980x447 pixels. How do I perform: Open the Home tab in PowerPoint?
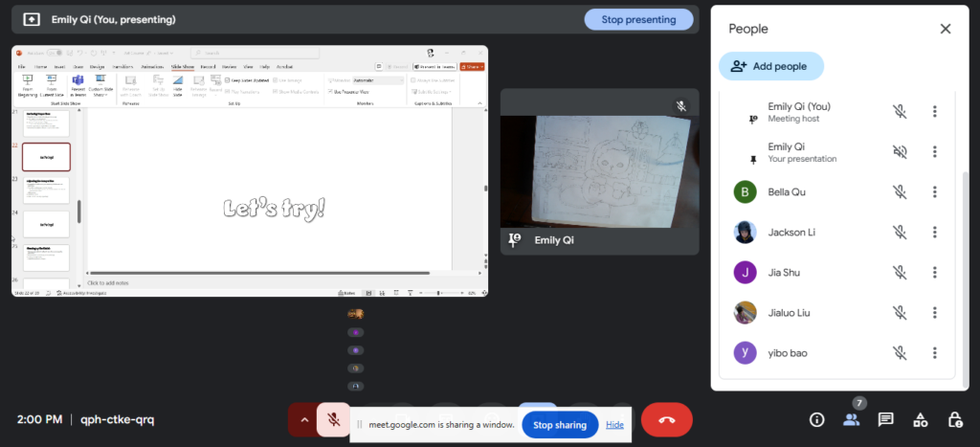click(40, 66)
